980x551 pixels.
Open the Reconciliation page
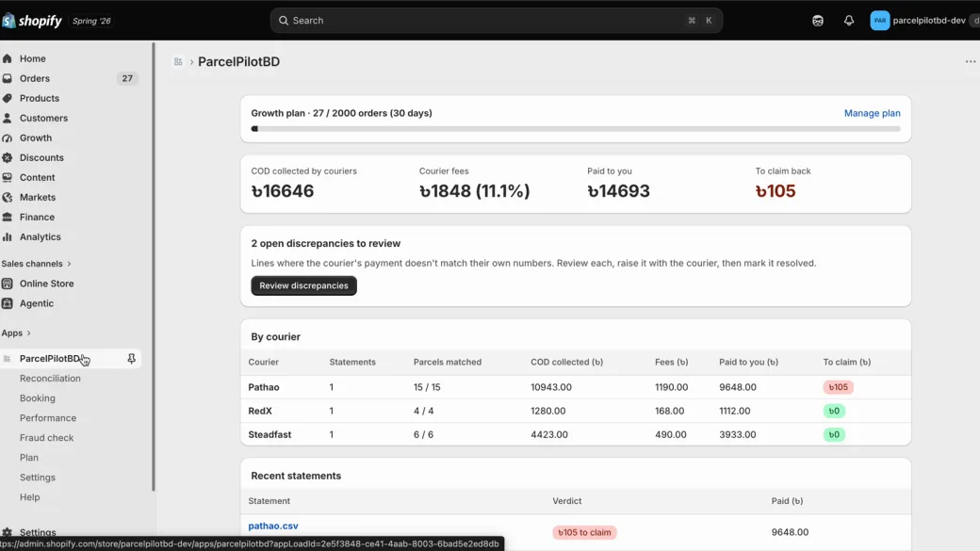(50, 379)
